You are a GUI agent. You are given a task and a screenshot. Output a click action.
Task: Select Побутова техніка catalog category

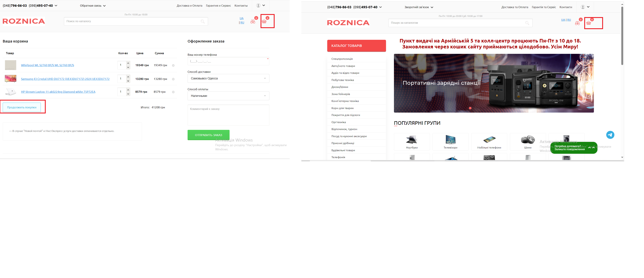click(x=342, y=80)
